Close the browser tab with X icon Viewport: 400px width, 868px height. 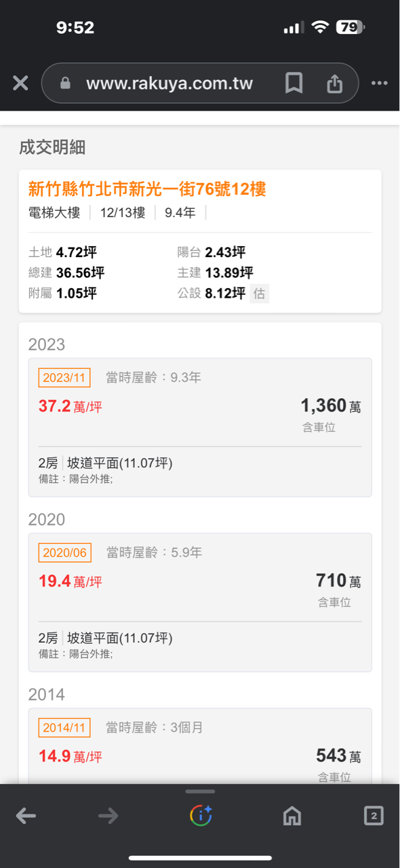click(20, 83)
